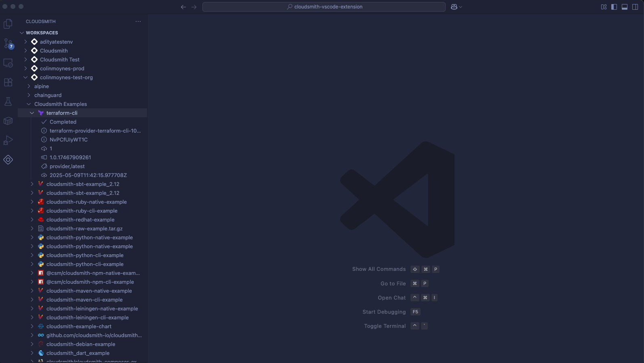Expand colinmoynes-prod workspace
Image resolution: width=644 pixels, height=363 pixels.
26,68
